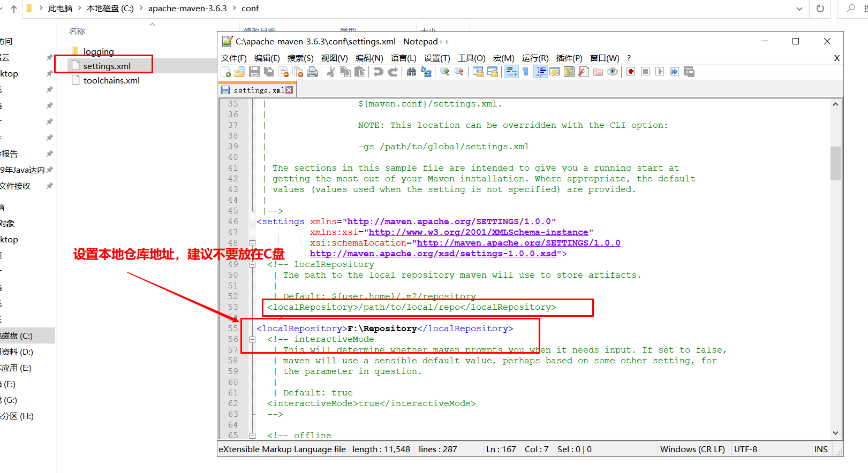Click the Cut scissors icon
The height and width of the screenshot is (473, 868).
(331, 72)
